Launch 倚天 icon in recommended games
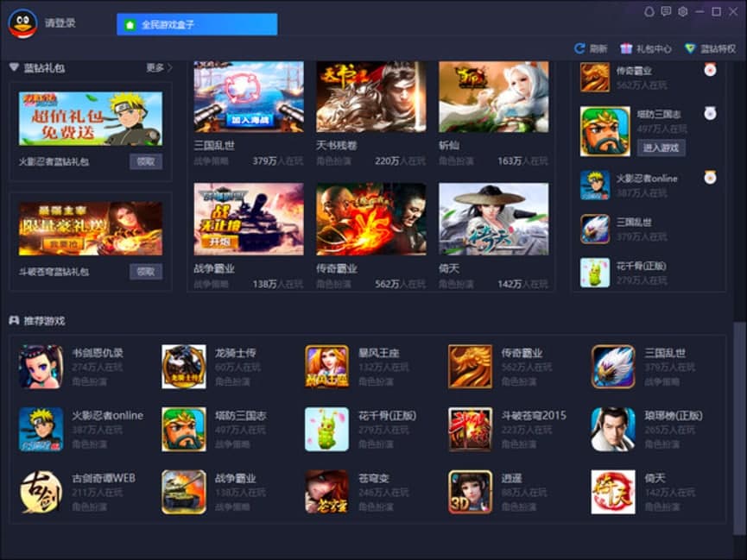The width and height of the screenshot is (747, 560). pyautogui.click(x=613, y=492)
